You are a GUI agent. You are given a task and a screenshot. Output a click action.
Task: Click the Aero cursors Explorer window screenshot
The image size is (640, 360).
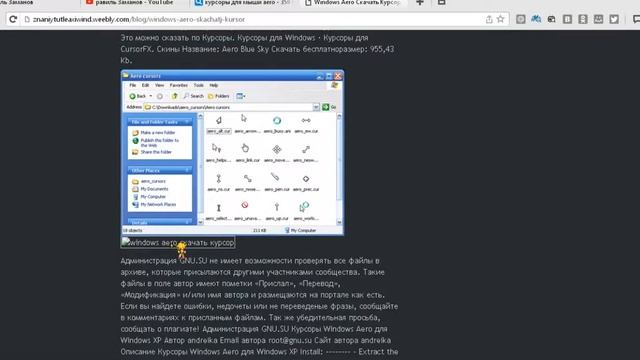point(232,153)
